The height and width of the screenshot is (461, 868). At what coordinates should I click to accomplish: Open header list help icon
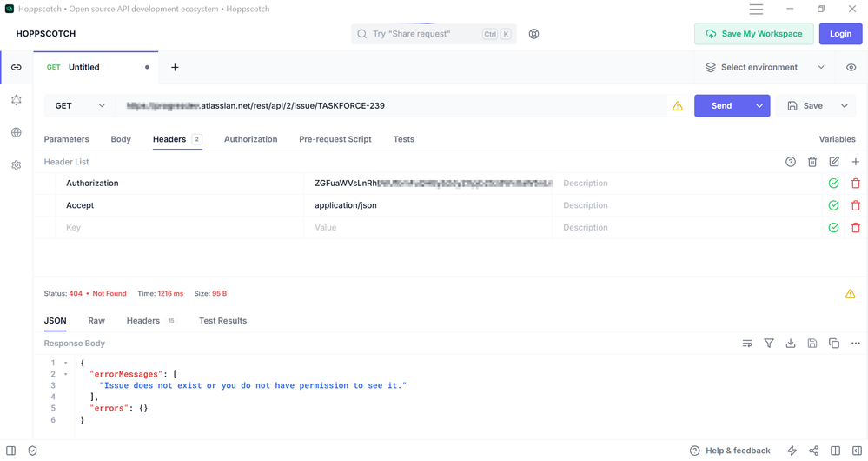coord(791,162)
